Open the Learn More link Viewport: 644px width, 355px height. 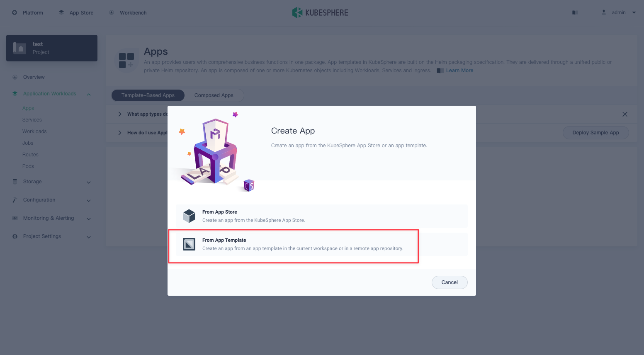pyautogui.click(x=459, y=70)
